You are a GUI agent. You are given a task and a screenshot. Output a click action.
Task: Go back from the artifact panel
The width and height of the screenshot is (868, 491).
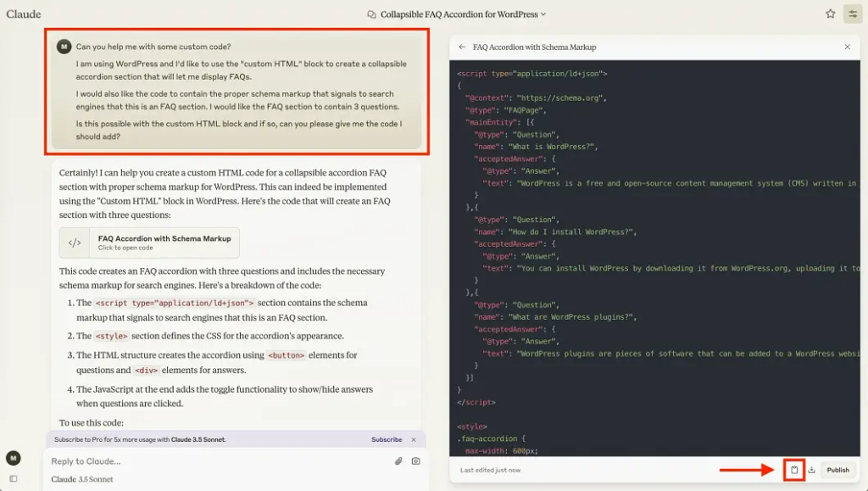pos(462,47)
